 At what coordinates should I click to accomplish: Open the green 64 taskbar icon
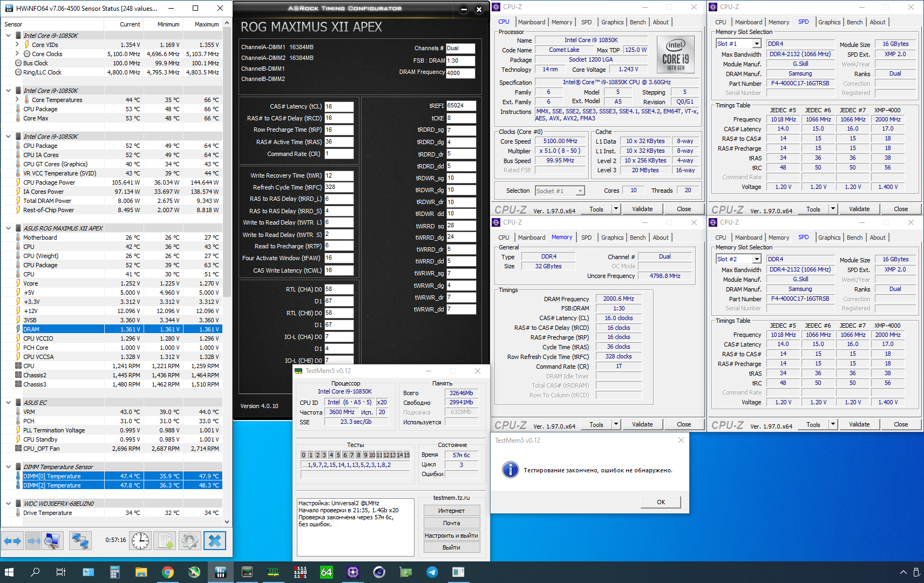click(x=327, y=572)
